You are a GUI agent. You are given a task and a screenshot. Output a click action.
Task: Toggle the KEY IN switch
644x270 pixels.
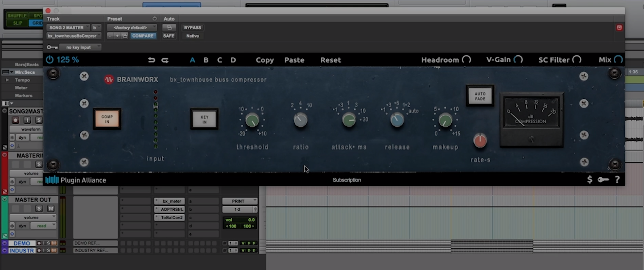click(x=204, y=119)
